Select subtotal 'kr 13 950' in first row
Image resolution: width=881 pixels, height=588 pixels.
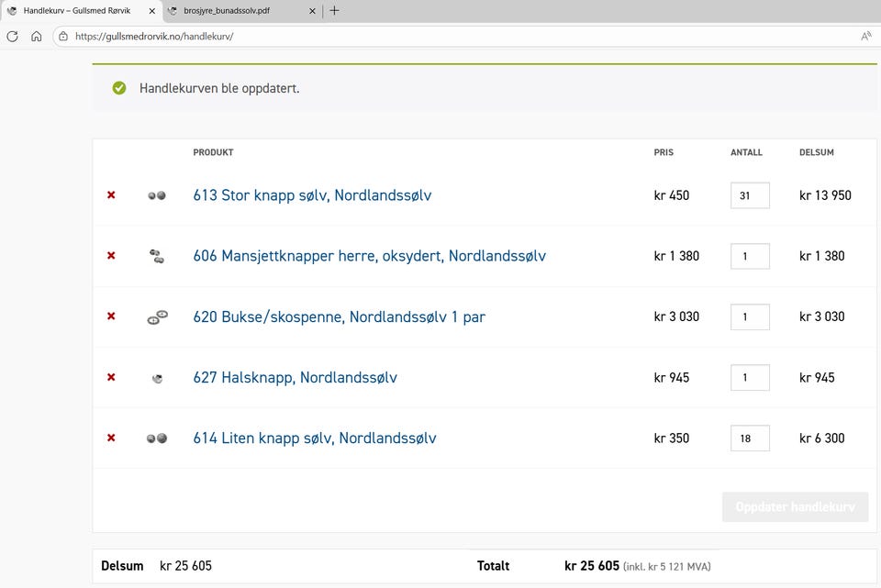[x=825, y=194]
